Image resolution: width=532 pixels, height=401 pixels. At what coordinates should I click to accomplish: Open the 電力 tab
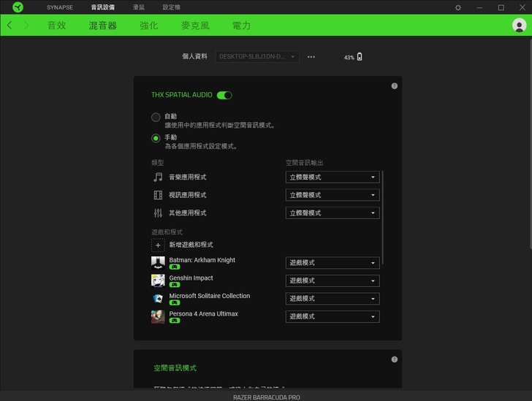pyautogui.click(x=241, y=26)
